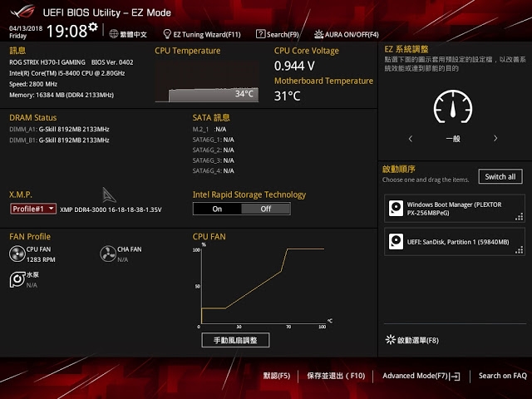Viewport: 532px width, 399px height.
Task: Open Search(F9) menu item
Action: tap(283, 35)
